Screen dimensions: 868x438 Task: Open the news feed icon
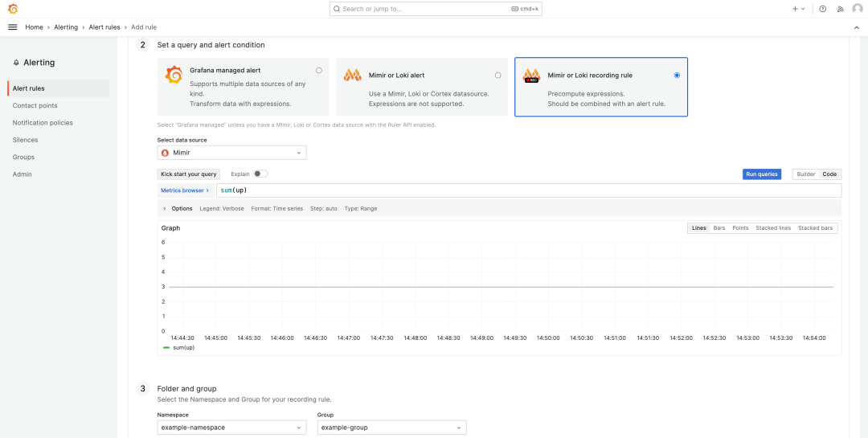click(840, 9)
